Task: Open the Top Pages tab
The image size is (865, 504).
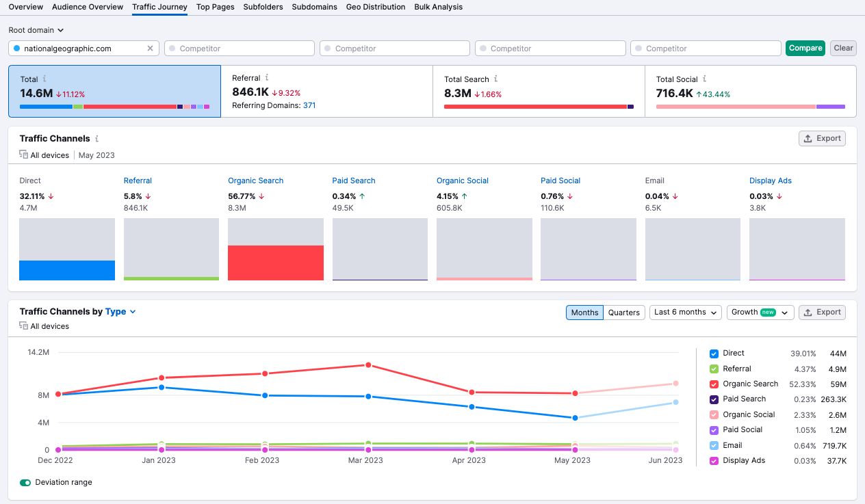Action: pyautogui.click(x=215, y=7)
